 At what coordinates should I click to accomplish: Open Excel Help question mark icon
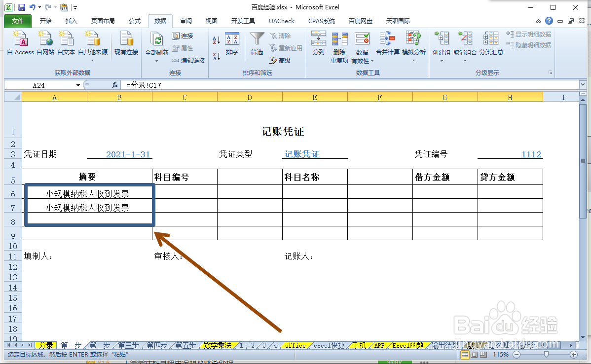pyautogui.click(x=549, y=21)
